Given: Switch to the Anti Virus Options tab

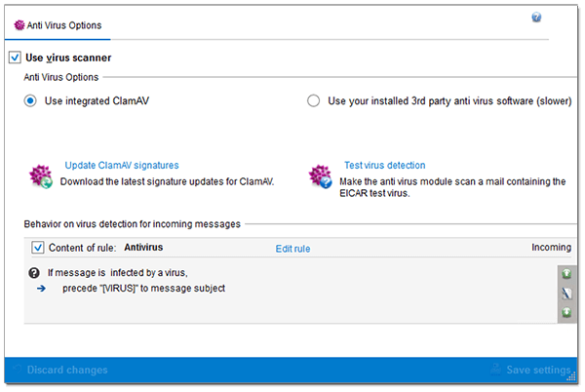Looking at the screenshot, I should pyautogui.click(x=58, y=25).
